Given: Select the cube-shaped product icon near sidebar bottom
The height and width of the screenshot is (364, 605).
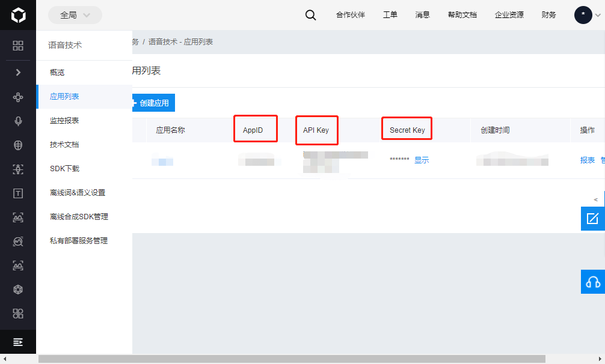Looking at the screenshot, I should point(18,289).
